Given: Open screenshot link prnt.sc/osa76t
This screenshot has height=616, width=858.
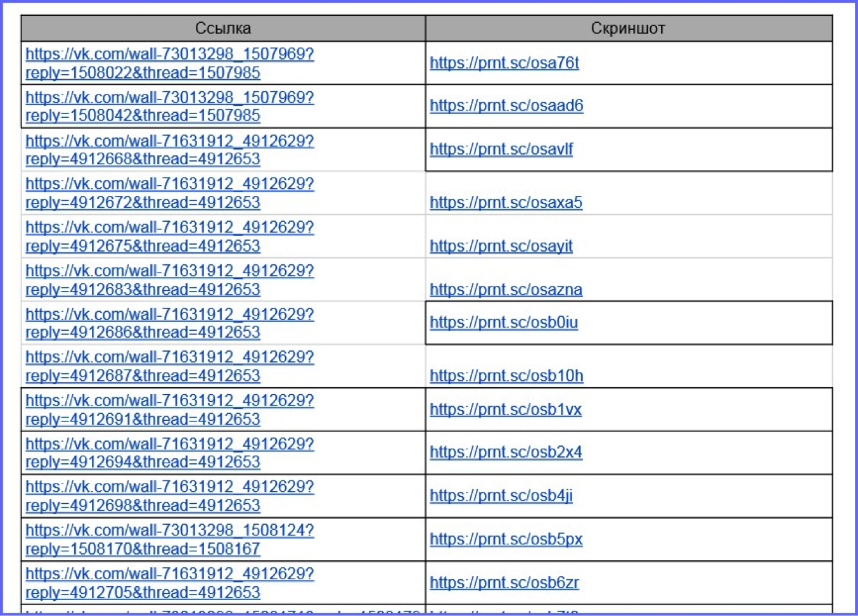Looking at the screenshot, I should point(504,63).
